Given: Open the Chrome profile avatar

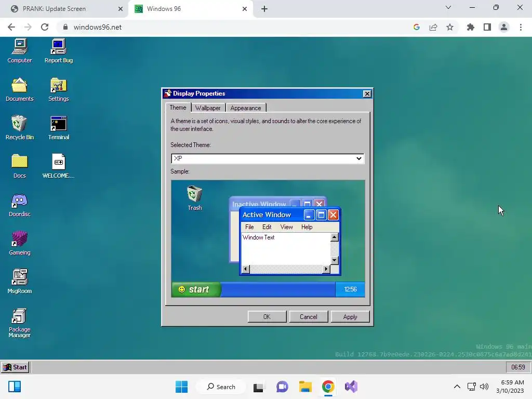Looking at the screenshot, I should pyautogui.click(x=504, y=27).
